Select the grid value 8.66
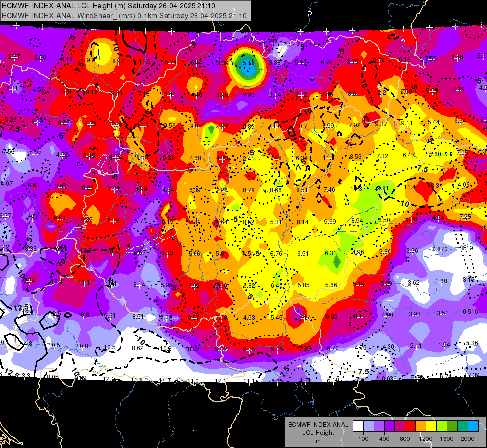 [276, 190]
